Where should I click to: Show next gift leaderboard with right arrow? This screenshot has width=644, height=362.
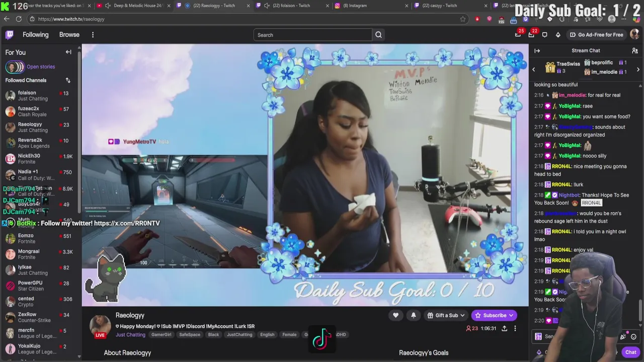pos(638,70)
